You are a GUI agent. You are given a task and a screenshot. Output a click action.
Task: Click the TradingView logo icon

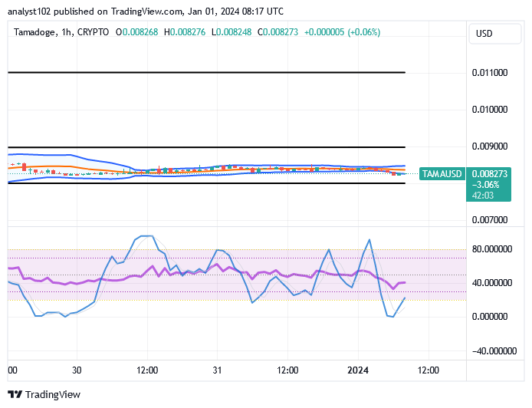15,394
